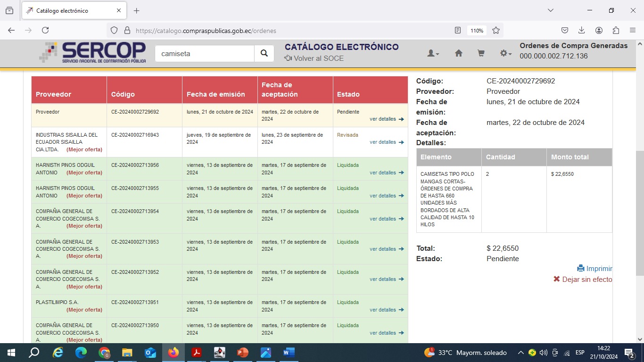Screen dimensions: 644x362
Task: Open Firefox application hamburger menu
Action: click(x=633, y=30)
